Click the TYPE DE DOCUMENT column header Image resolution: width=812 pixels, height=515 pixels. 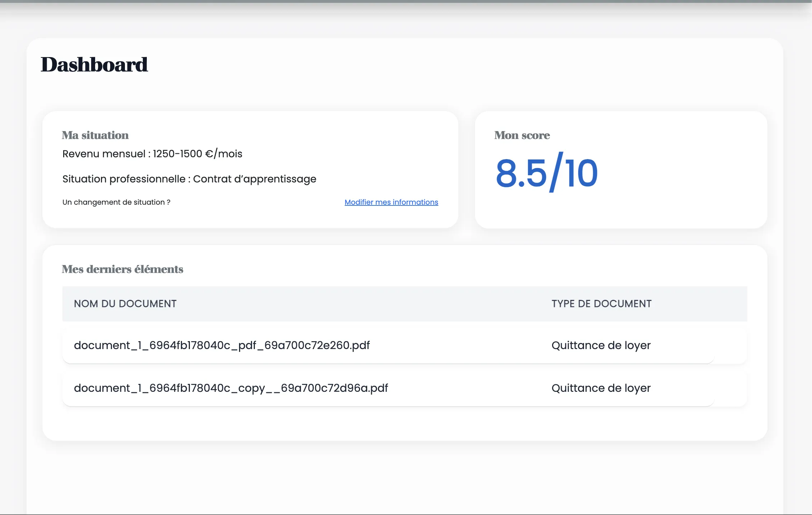pos(601,303)
